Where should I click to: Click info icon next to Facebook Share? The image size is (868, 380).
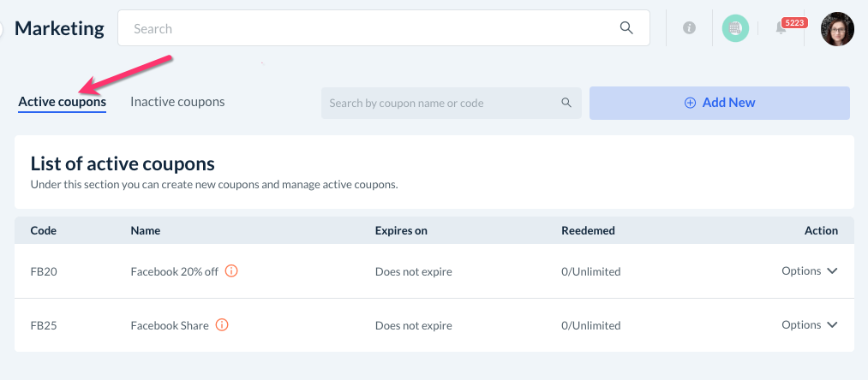click(222, 325)
